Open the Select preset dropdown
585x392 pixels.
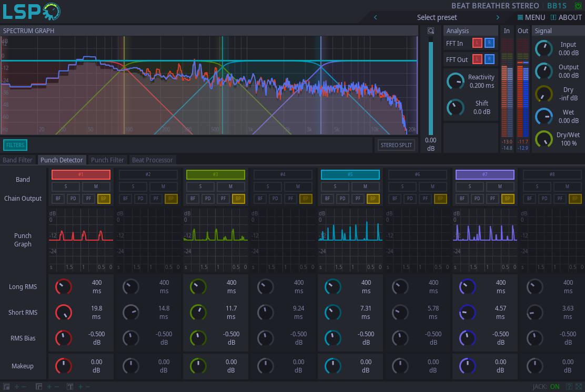point(437,17)
